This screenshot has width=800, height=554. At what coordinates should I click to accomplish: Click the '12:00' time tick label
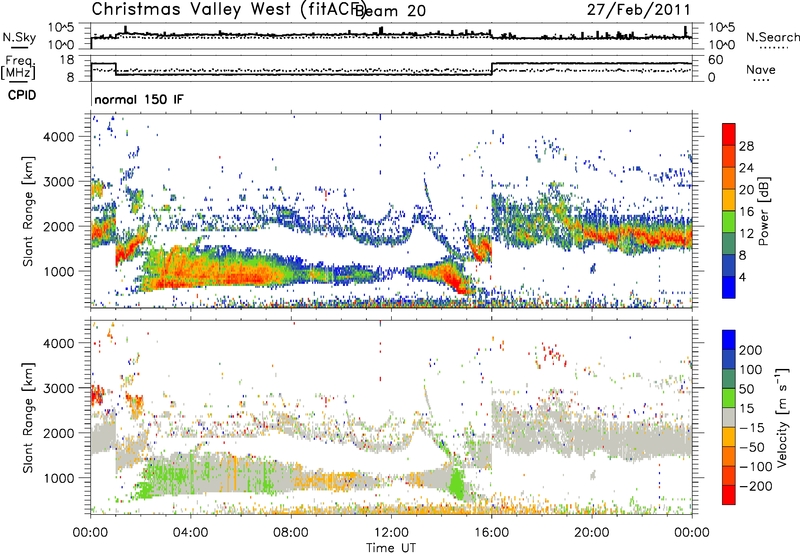click(391, 533)
